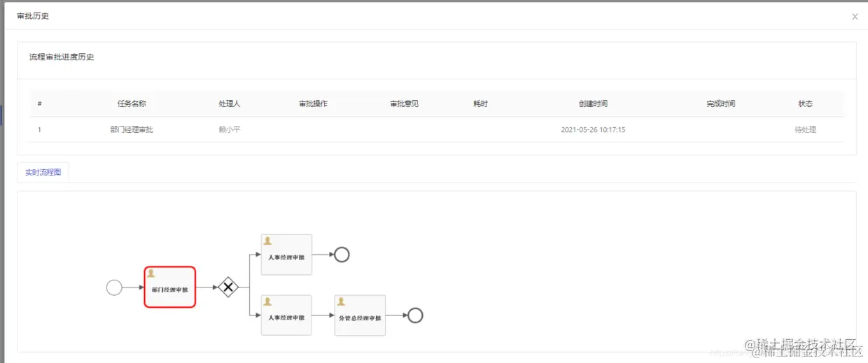Click the start event circle in flowchart
The height and width of the screenshot is (363, 868).
[114, 287]
